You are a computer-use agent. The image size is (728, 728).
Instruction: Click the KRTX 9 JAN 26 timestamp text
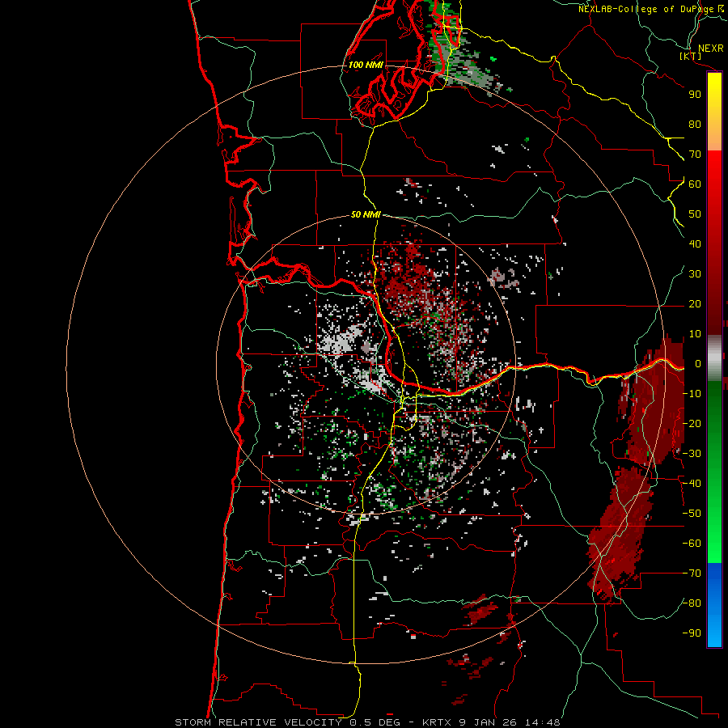pos(491,722)
